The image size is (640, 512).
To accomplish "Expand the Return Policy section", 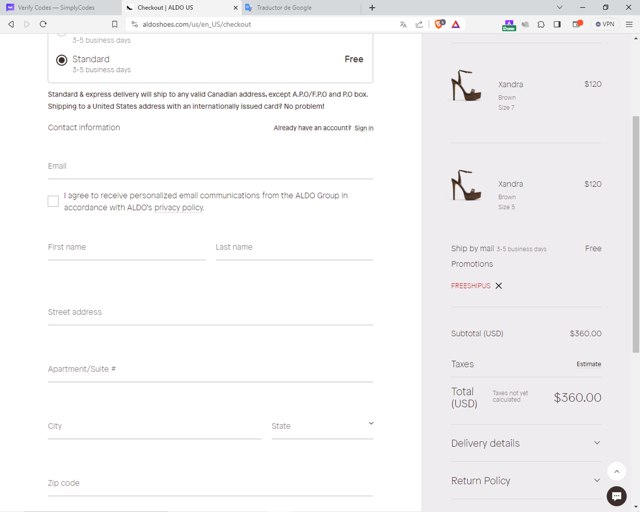I will 526,481.
